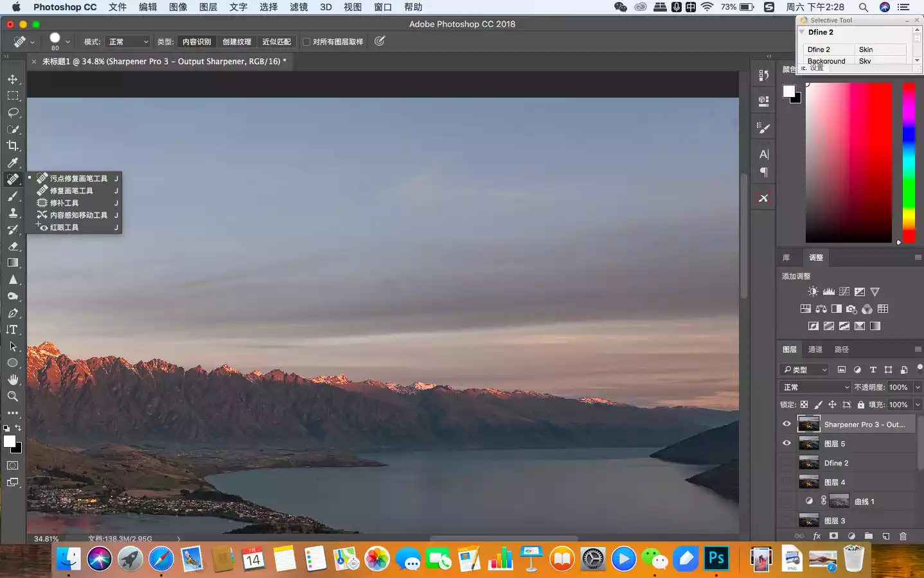Select the Eyedropper tool
Screen dimensions: 924x578
[x=13, y=162]
